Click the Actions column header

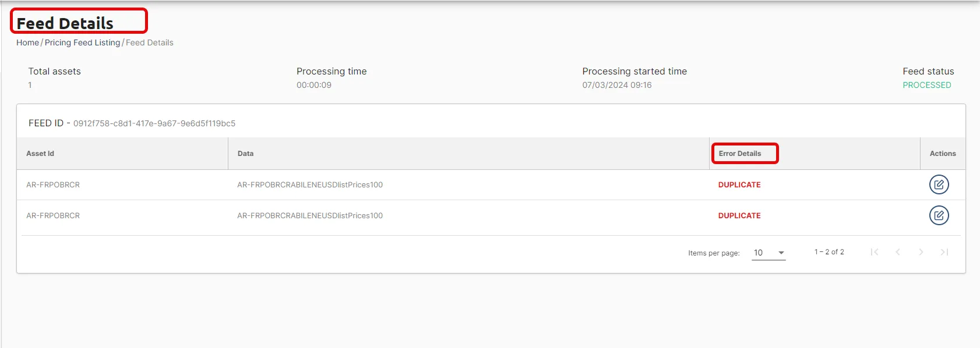943,154
